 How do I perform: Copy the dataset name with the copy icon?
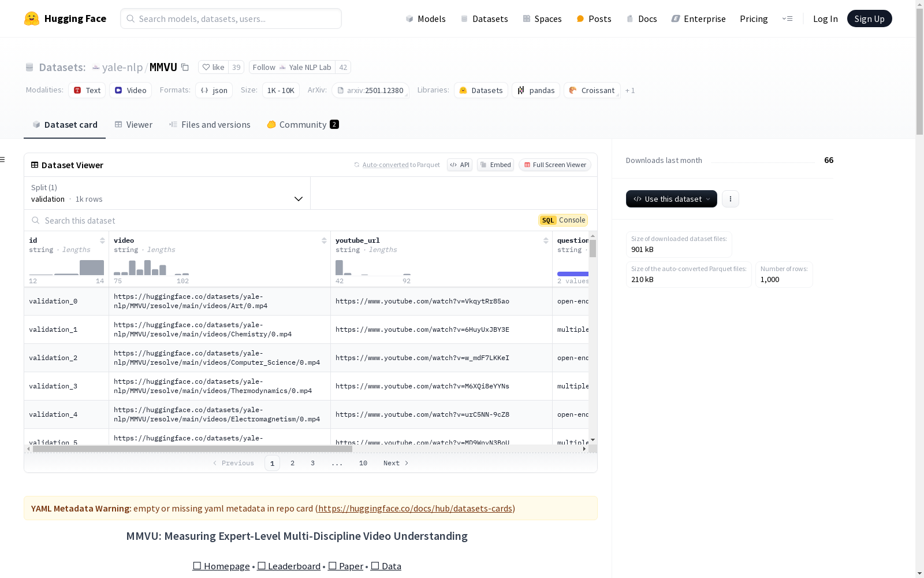click(185, 67)
